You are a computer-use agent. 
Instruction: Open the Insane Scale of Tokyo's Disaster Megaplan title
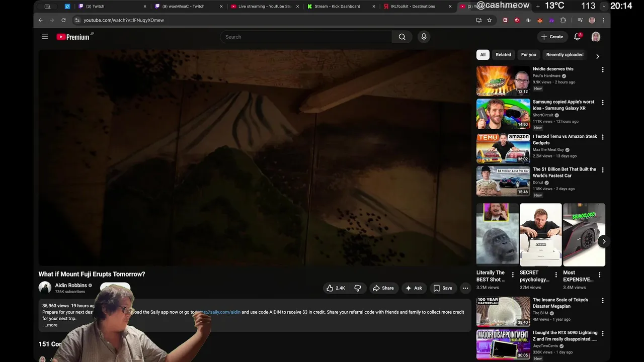(x=560, y=303)
